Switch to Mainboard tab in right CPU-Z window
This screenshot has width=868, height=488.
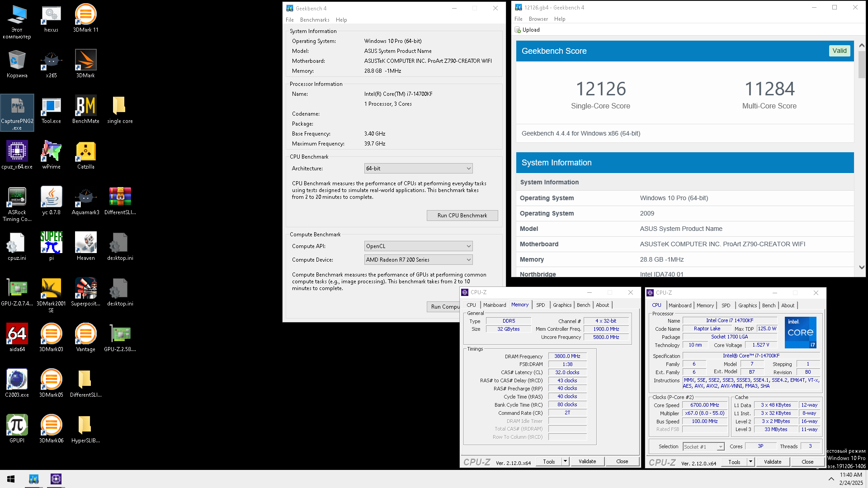click(680, 305)
